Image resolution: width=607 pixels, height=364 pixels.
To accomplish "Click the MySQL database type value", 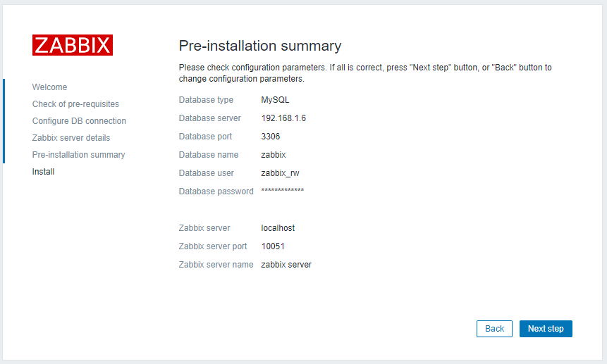I will (x=275, y=100).
